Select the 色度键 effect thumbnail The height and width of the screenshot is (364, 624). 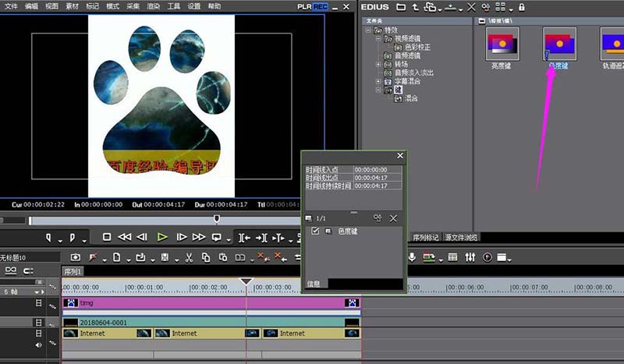pyautogui.click(x=559, y=44)
